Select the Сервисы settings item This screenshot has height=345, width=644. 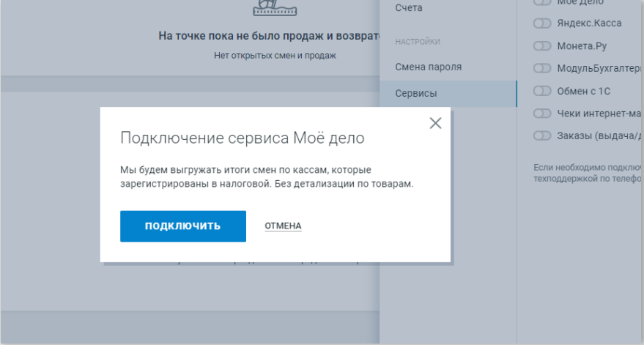pyautogui.click(x=448, y=94)
